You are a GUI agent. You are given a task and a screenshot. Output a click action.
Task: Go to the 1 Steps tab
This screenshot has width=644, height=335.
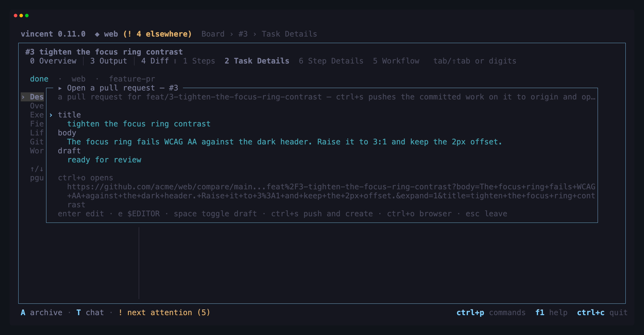199,61
